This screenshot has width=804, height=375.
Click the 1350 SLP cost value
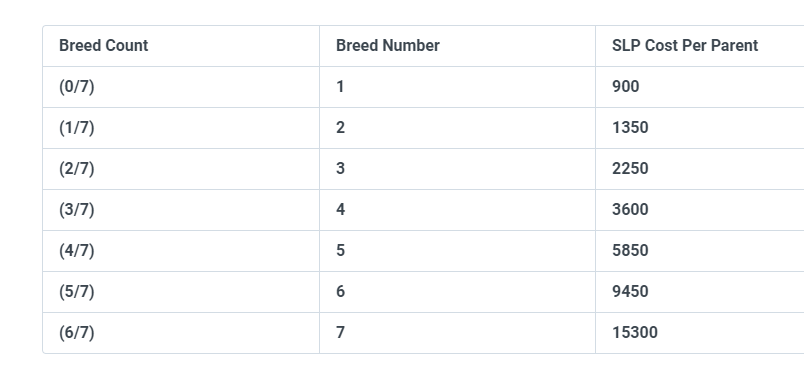tap(630, 128)
